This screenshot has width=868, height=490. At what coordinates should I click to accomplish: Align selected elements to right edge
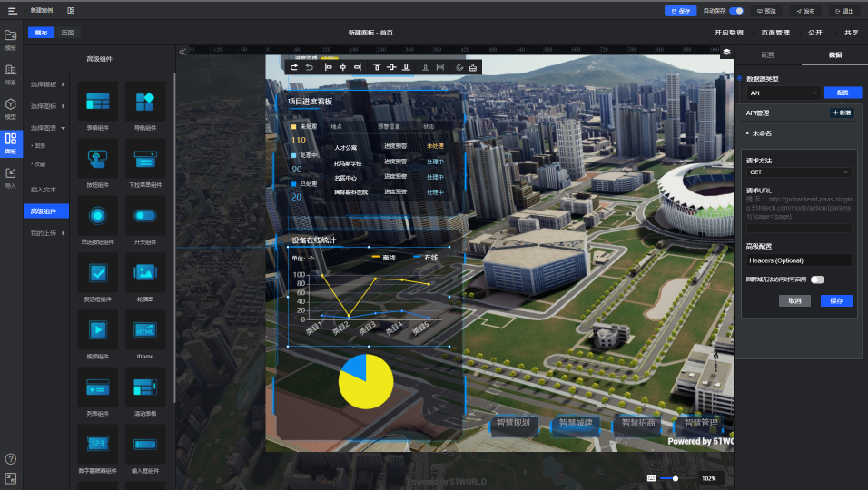coord(358,67)
